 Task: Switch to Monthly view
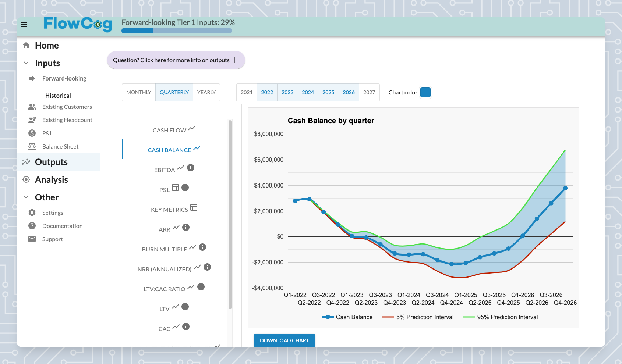pos(139,92)
